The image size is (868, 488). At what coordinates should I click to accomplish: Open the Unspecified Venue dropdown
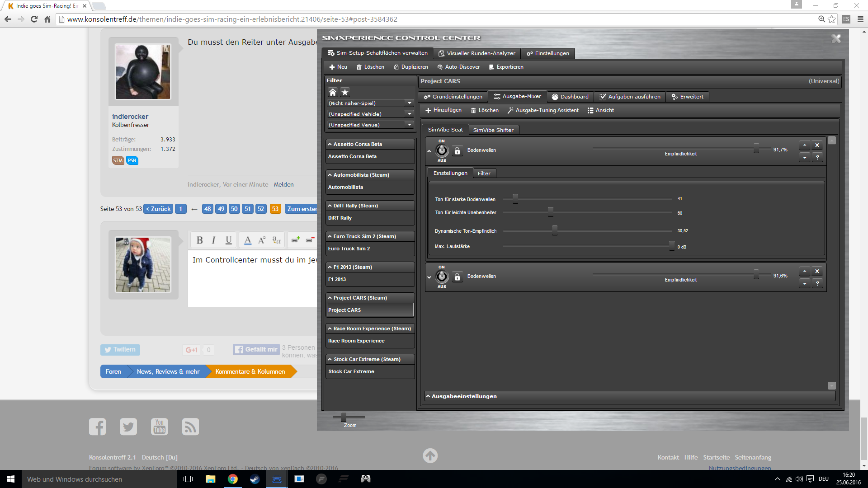pyautogui.click(x=370, y=125)
